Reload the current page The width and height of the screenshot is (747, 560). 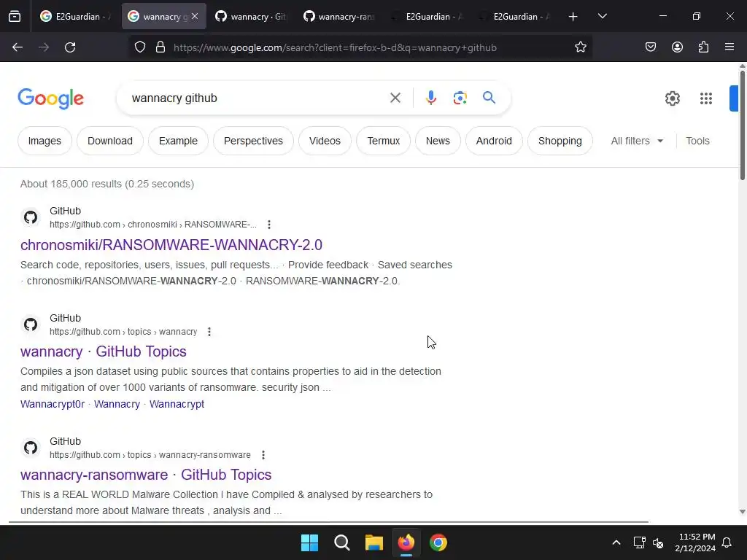tap(70, 47)
